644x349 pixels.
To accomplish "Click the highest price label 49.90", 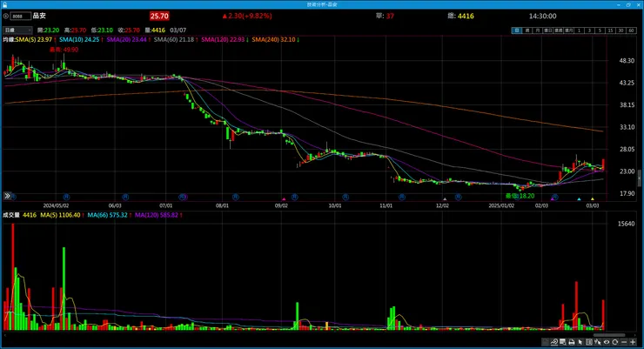I will pos(64,50).
